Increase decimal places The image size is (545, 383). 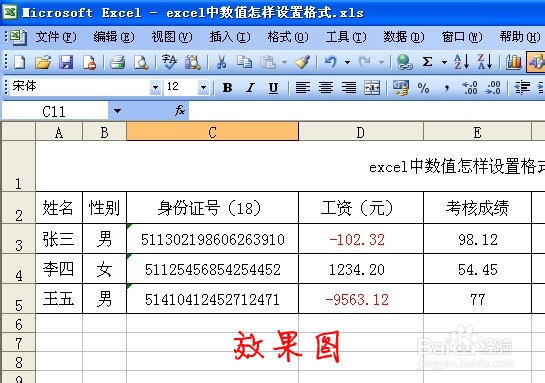pos(470,88)
